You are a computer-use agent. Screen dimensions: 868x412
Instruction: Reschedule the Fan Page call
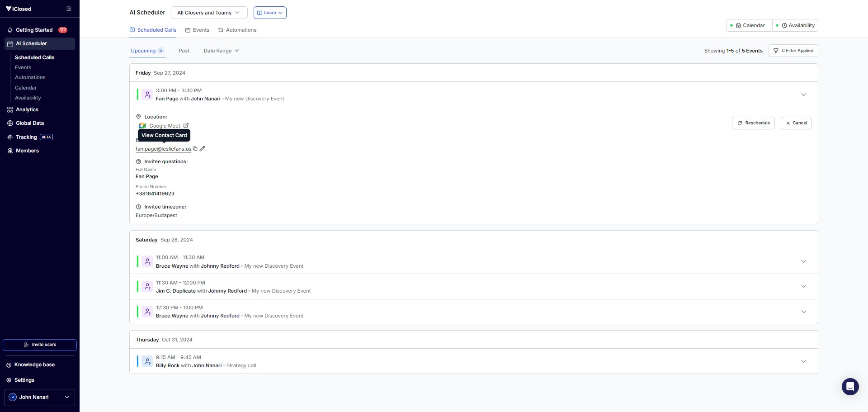pos(753,123)
